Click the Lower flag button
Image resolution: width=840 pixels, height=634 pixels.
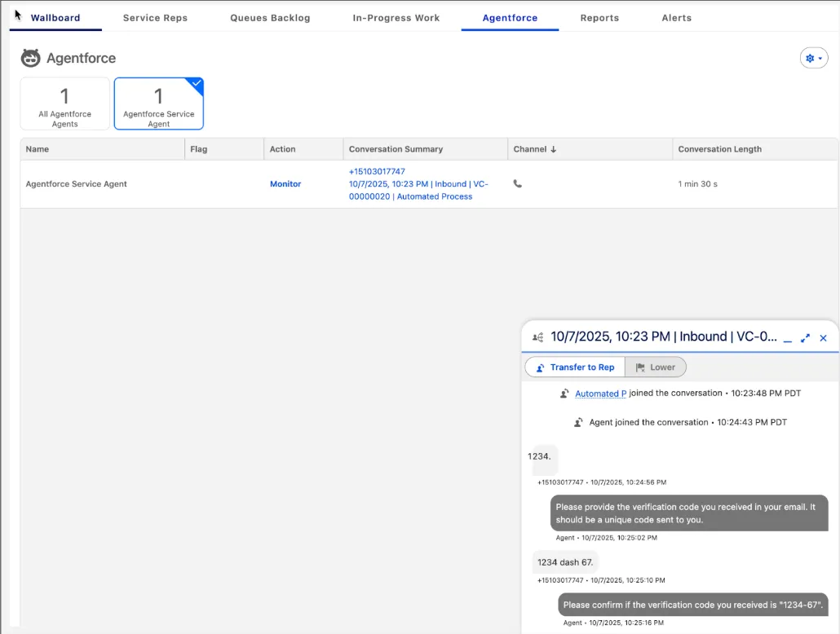tap(656, 368)
